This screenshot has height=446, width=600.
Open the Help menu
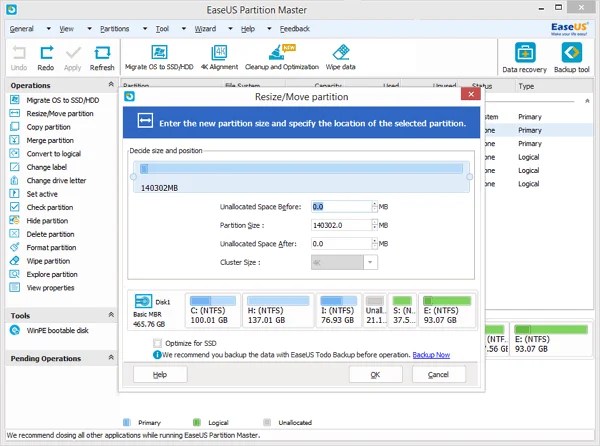pos(248,29)
